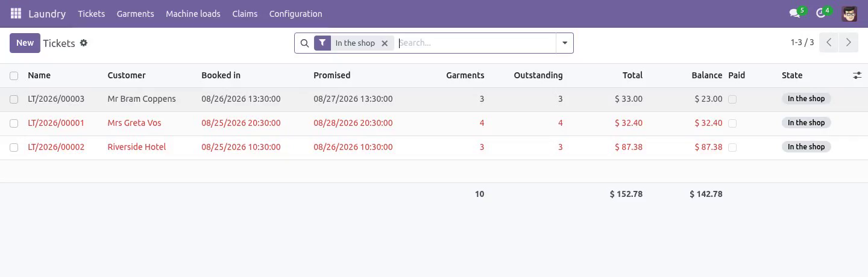Go to next page arrow
Viewport: 868px width, 277px height.
click(848, 42)
